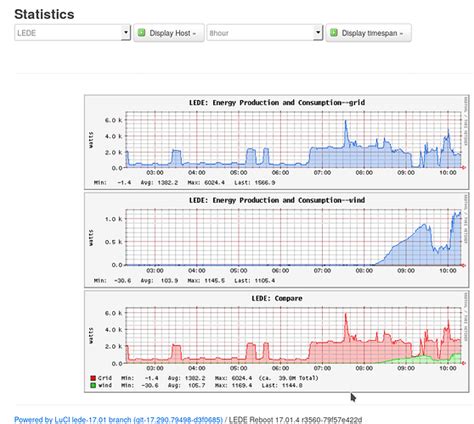Click the green wind legend square
The height and width of the screenshot is (424, 474).
coord(93,385)
